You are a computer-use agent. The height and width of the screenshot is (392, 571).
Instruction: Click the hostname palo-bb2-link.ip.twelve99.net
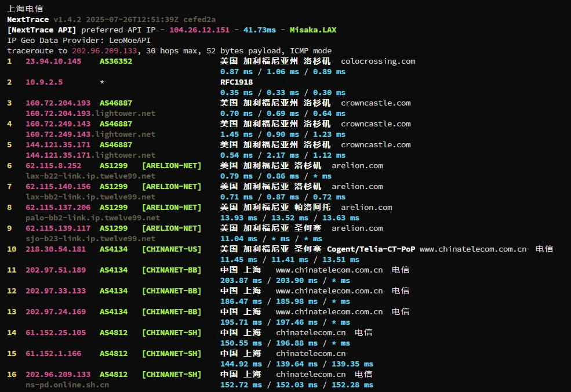[93, 217]
